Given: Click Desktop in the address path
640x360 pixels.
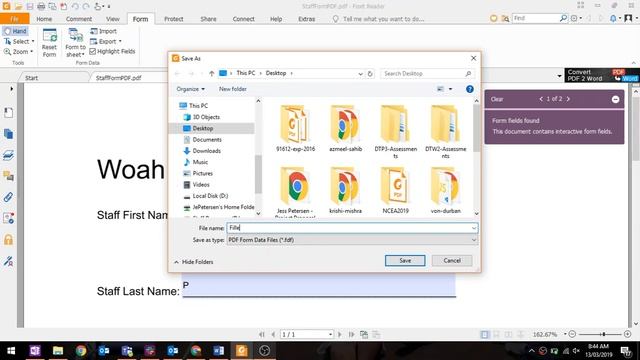Looking at the screenshot, I should click(276, 73).
